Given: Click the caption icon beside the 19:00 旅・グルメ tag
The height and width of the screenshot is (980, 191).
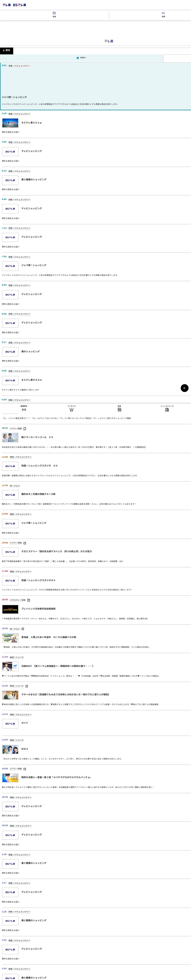Looking at the screenshot, I should click(23, 629).
